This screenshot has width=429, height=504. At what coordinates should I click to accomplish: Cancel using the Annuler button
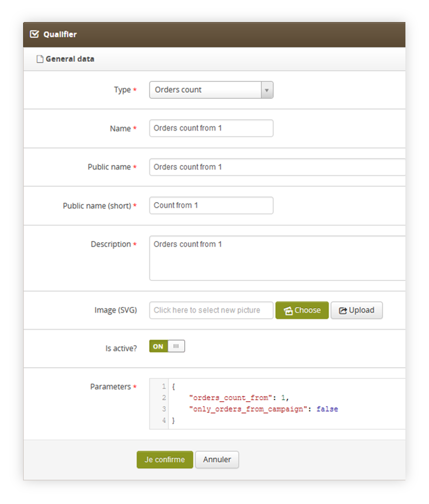pos(217,460)
